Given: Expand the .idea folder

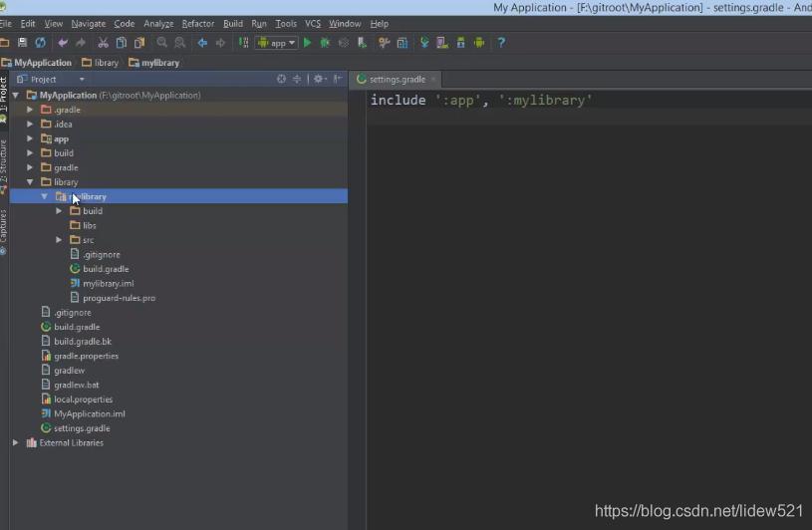Looking at the screenshot, I should pos(30,125).
